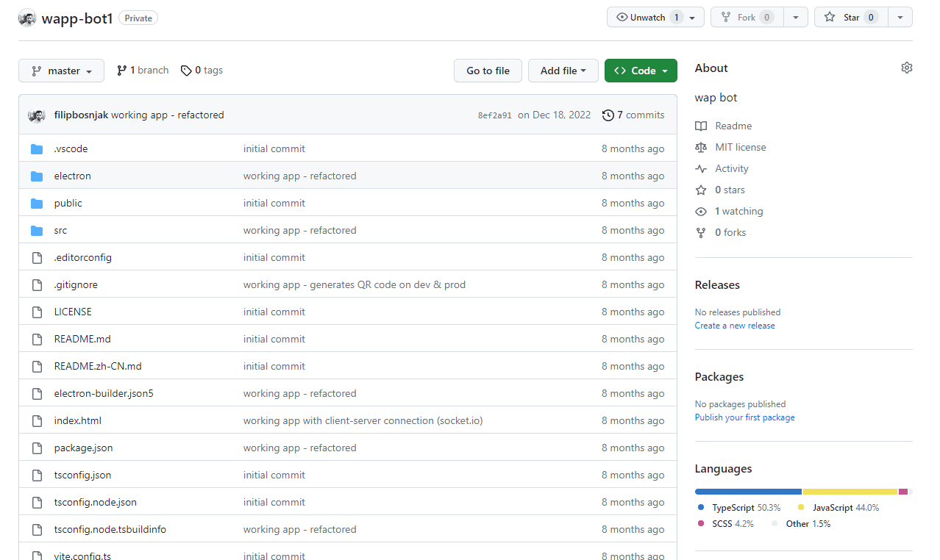Click the electron-builder.json5 file icon
Image resolution: width=940 pixels, height=560 pixels.
pos(37,393)
